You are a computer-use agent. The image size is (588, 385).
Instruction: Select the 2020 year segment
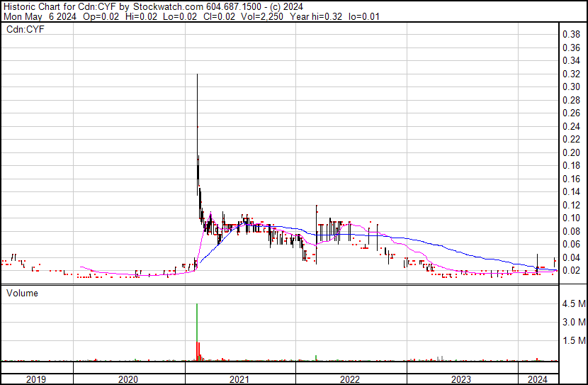pyautogui.click(x=128, y=379)
